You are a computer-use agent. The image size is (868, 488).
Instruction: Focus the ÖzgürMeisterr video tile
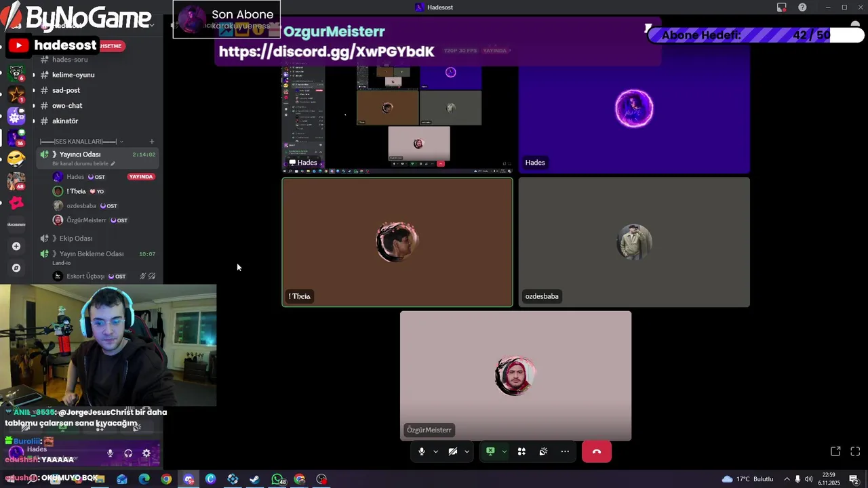(515, 376)
